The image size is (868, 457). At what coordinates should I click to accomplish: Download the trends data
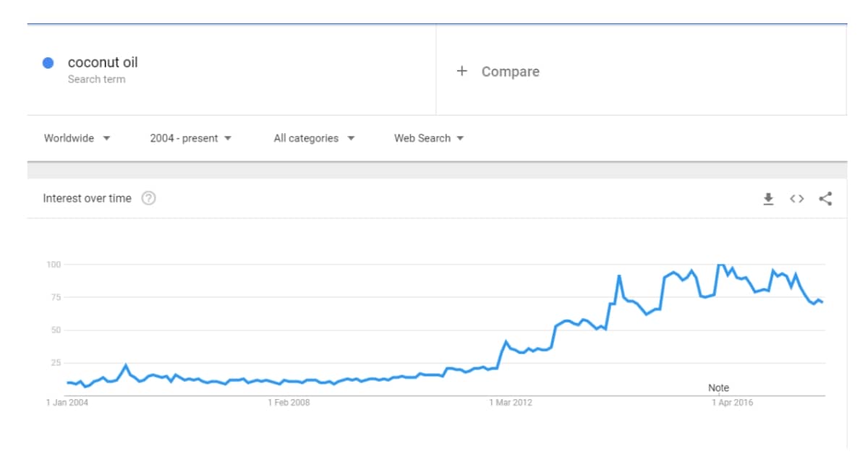pyautogui.click(x=768, y=199)
